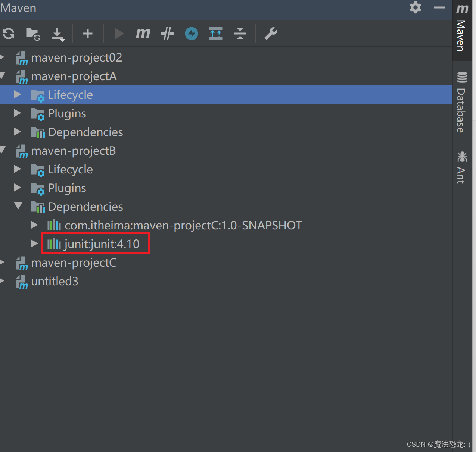The image size is (476, 452).
Task: Click maven-projectA module icon
Action: point(22,77)
